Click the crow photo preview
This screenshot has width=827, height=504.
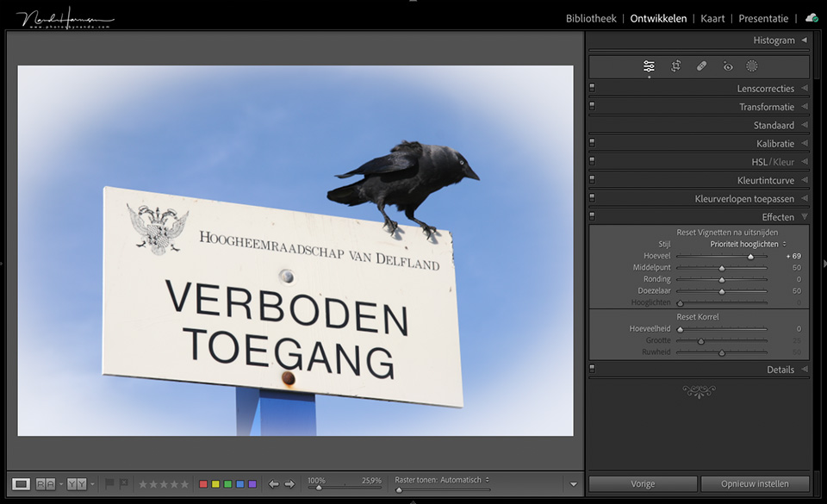tap(295, 251)
